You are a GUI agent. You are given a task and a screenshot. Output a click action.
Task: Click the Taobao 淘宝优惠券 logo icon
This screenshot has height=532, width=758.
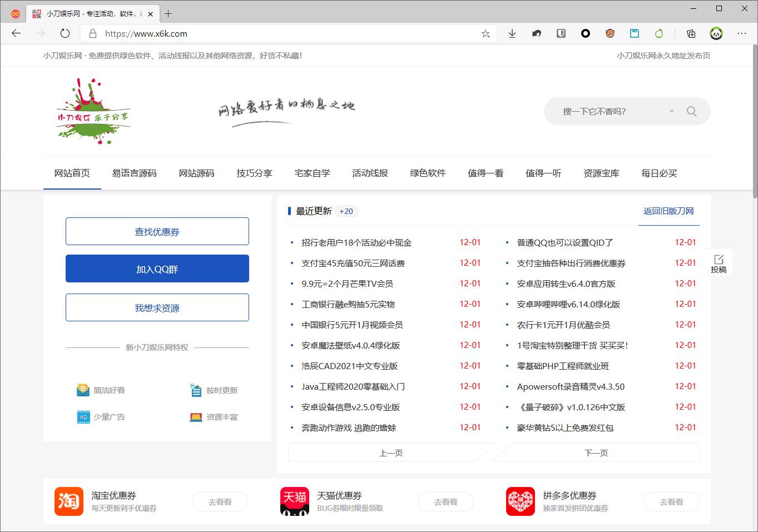point(69,501)
